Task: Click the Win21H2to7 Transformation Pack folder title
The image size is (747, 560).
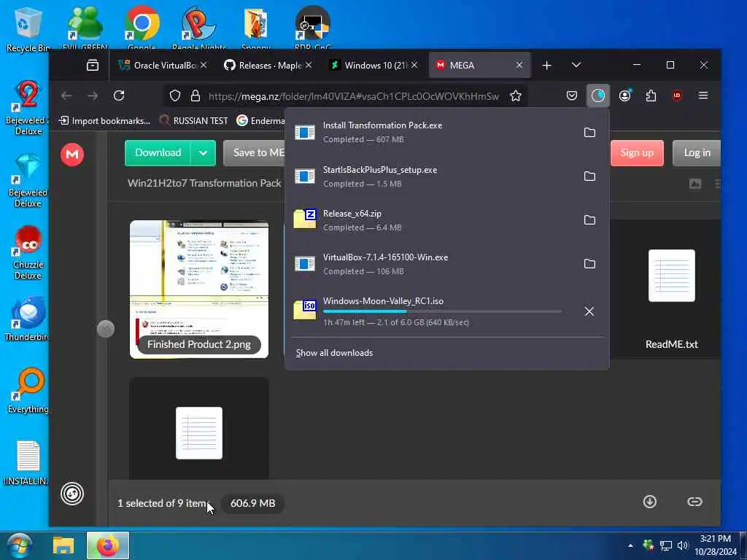Action: coord(204,183)
